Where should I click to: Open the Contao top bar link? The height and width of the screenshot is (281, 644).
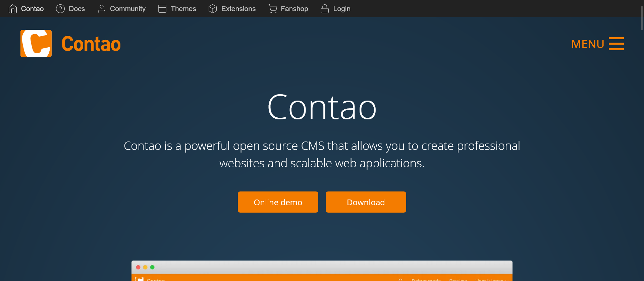33,9
